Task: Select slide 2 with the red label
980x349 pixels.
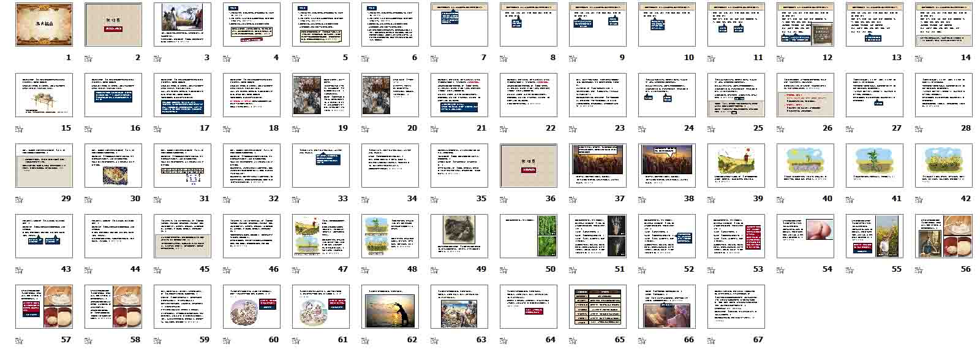Action: pyautogui.click(x=113, y=25)
